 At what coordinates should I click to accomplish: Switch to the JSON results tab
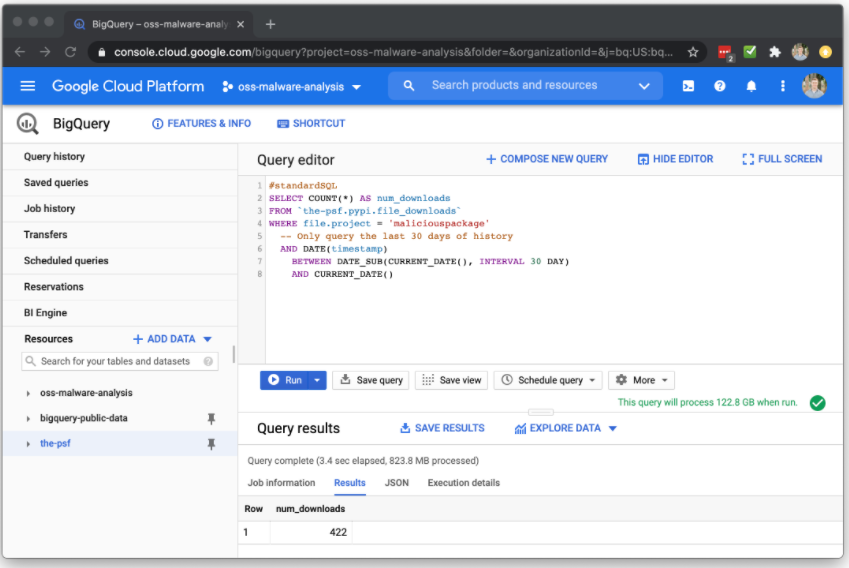pyautogui.click(x=396, y=483)
